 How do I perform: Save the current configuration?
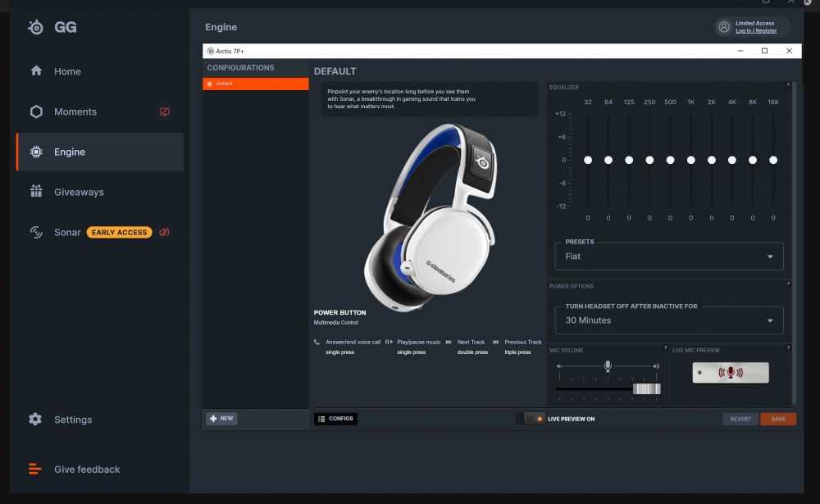(777, 419)
